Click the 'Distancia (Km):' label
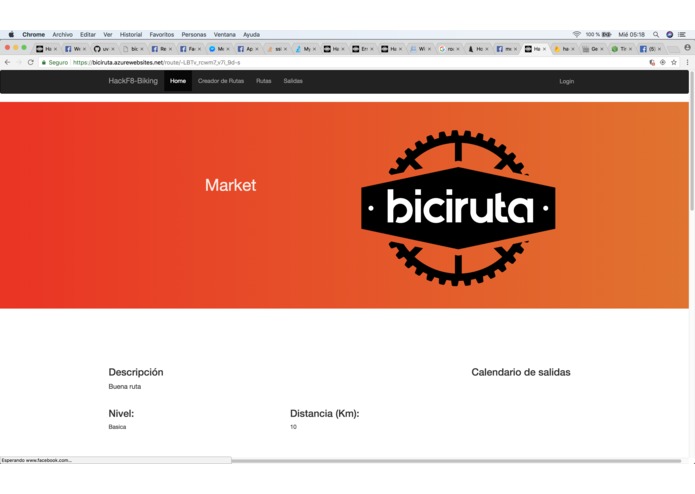The height and width of the screenshot is (494, 695). pyautogui.click(x=324, y=413)
